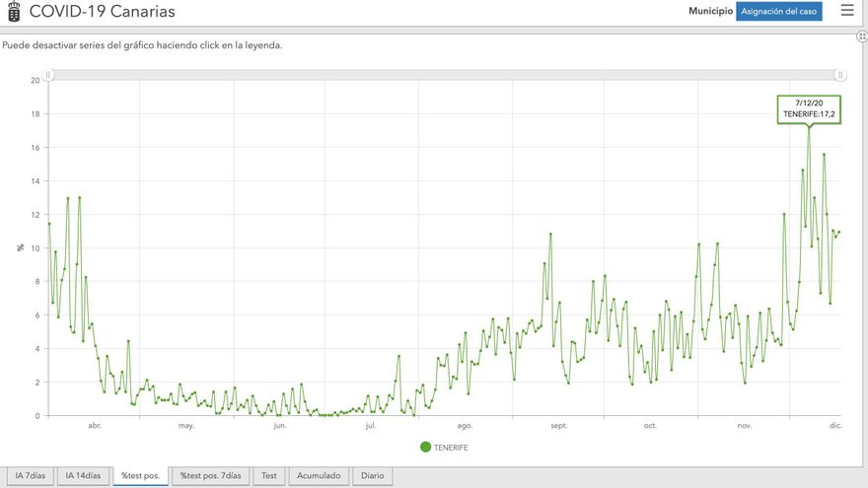Switch to the IA 14días tab
Viewport: 868px width, 488px height.
point(83,476)
